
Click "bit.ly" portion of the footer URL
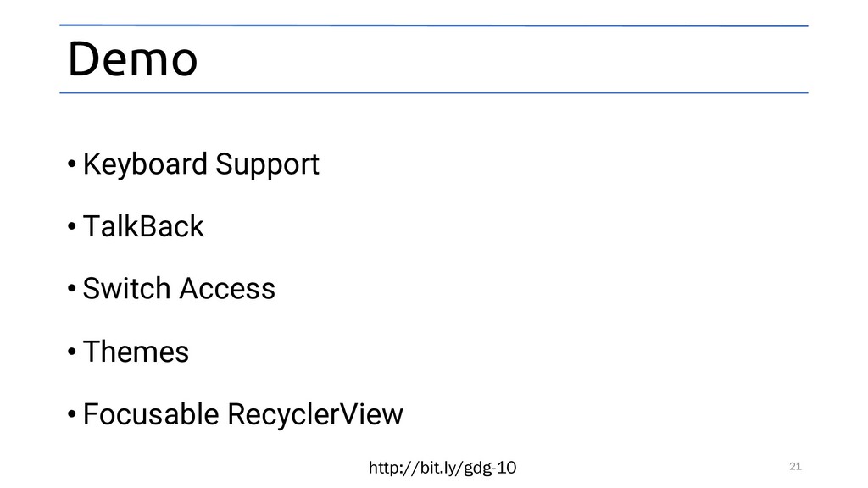click(x=437, y=468)
